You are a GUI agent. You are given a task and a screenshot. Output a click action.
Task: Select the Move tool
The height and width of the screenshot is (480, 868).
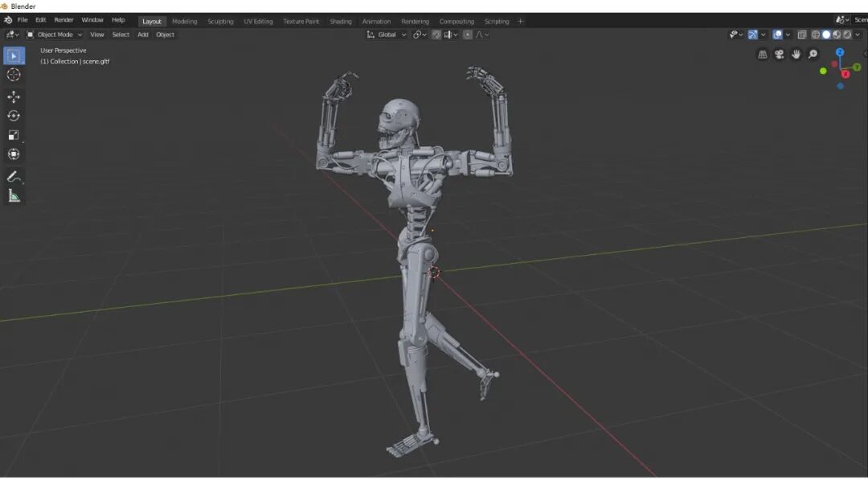click(x=14, y=96)
